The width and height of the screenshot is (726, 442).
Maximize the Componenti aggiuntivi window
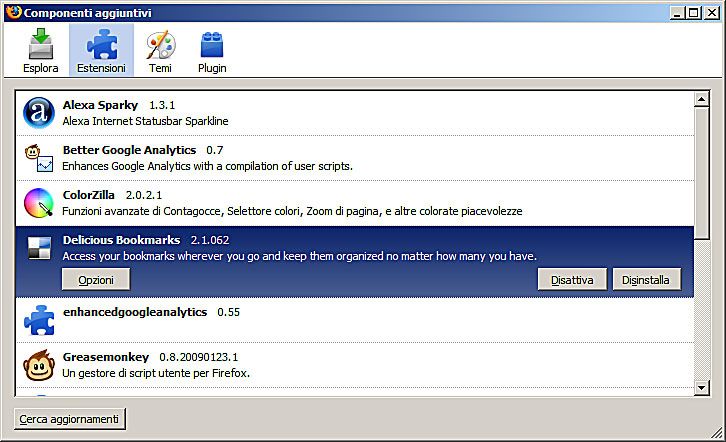(x=694, y=12)
